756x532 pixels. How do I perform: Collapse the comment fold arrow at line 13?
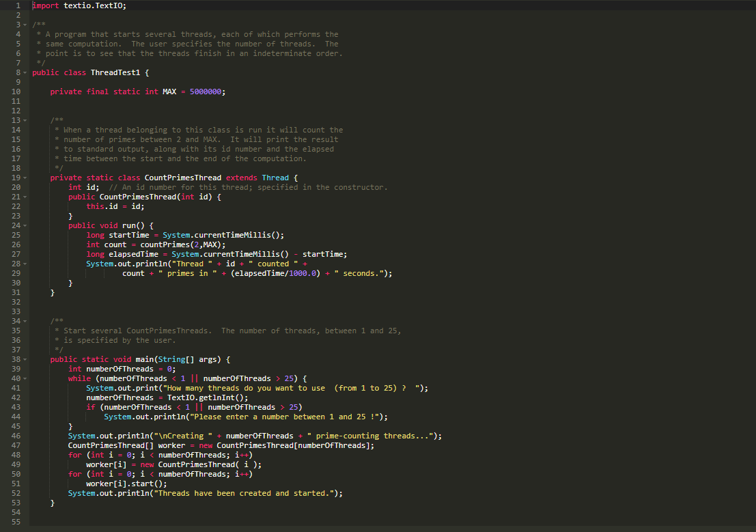click(25, 120)
